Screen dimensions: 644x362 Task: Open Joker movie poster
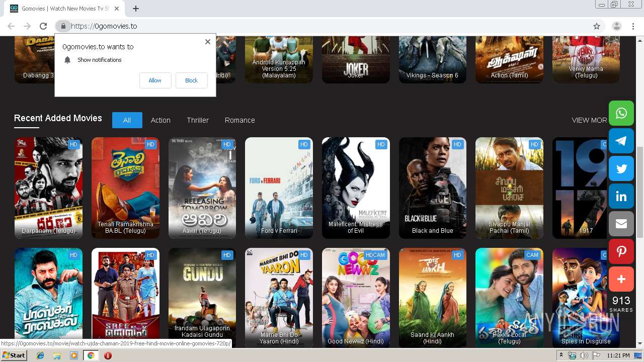pos(356,60)
